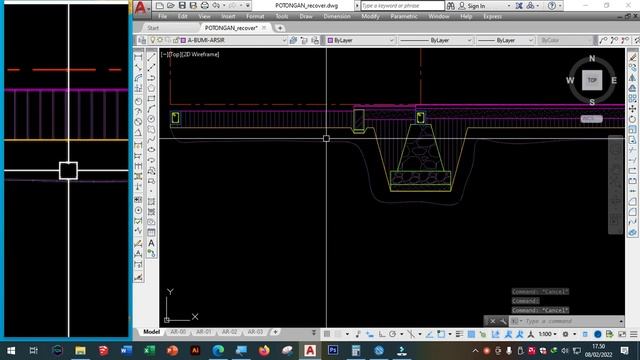Save the drawing with the Save icon
This screenshot has height=360, width=640.
point(182,6)
